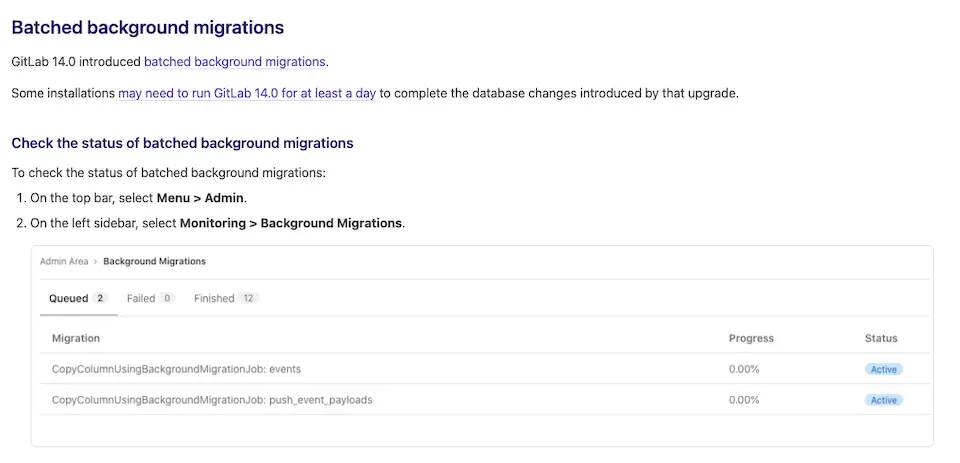Image resolution: width=960 pixels, height=463 pixels.
Task: Switch to the Queued tab
Action: pos(69,298)
